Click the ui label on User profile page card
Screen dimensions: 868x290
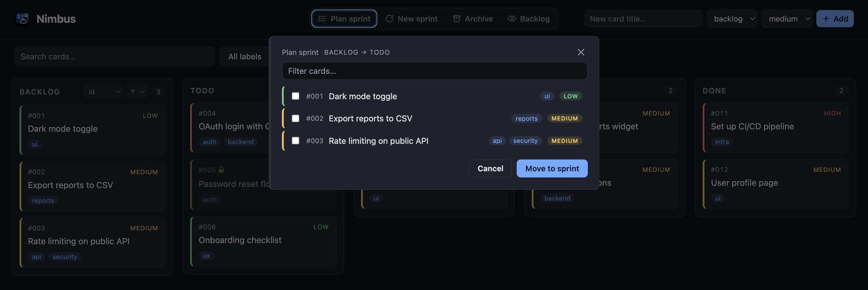(x=718, y=198)
